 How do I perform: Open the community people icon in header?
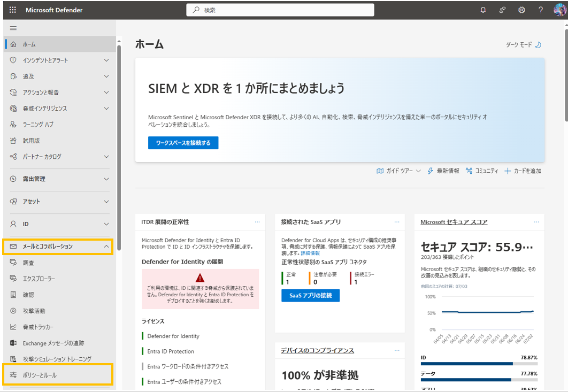click(502, 10)
